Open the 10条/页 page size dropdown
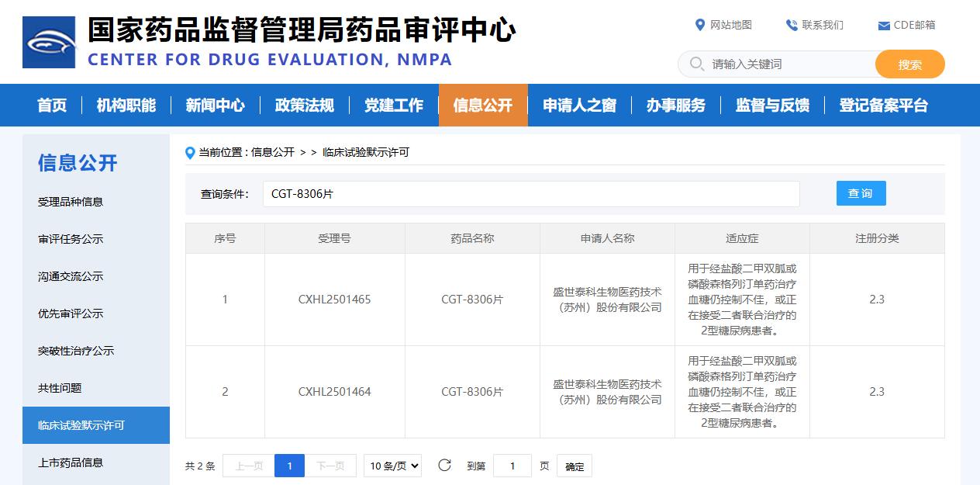This screenshot has height=485, width=980. (x=393, y=466)
